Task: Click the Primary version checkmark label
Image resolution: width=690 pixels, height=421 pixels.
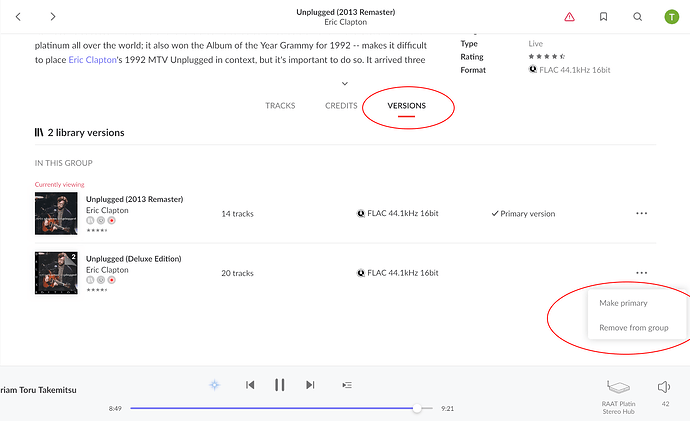Action: click(x=523, y=214)
